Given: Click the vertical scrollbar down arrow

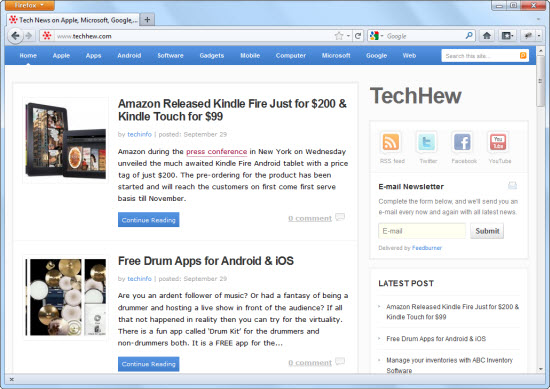Looking at the screenshot, I should tap(541, 369).
